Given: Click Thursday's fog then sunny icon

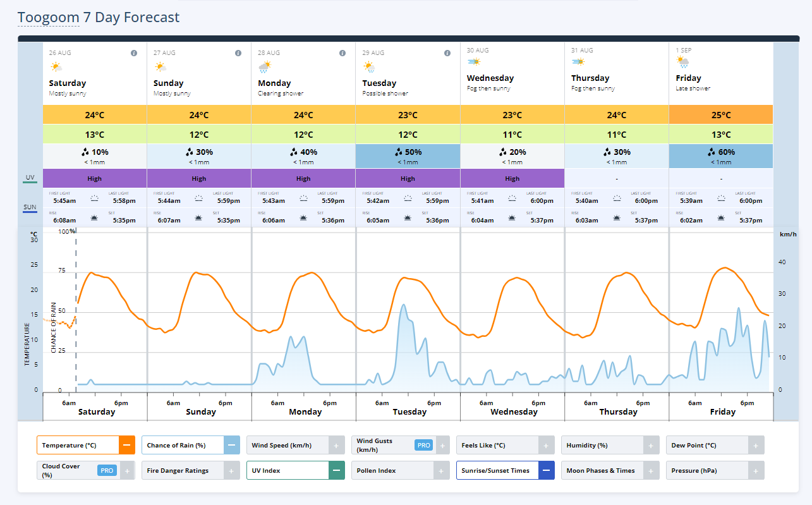Looking at the screenshot, I should pyautogui.click(x=578, y=62).
